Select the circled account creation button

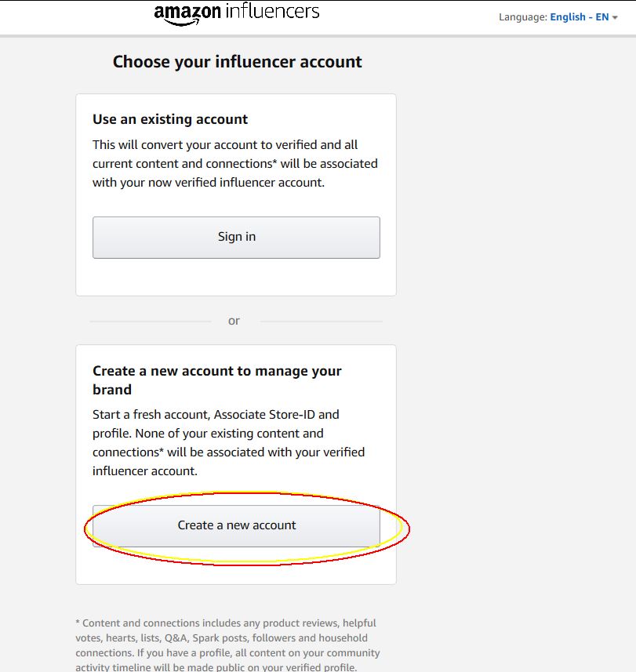tap(236, 525)
